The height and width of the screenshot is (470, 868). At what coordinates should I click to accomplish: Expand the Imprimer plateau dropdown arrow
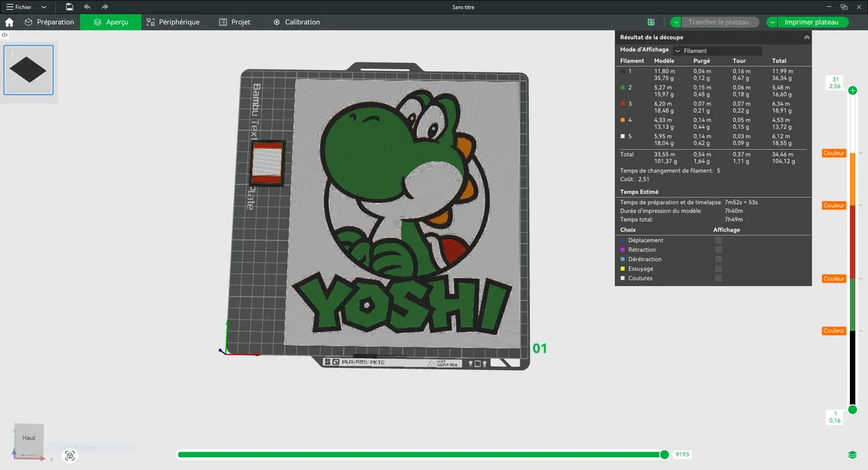[771, 22]
